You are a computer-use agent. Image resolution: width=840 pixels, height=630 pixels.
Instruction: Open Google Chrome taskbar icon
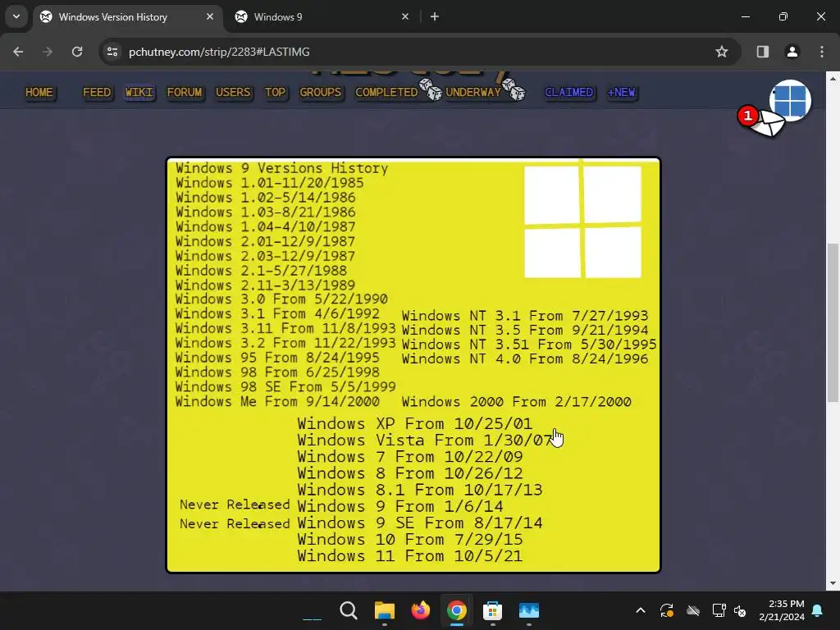456,610
